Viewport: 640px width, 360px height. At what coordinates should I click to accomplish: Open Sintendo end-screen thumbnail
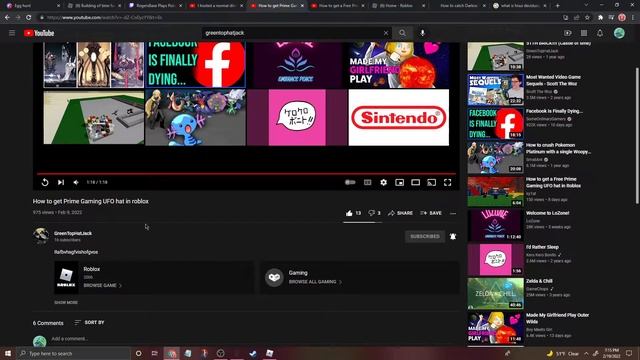point(399,118)
